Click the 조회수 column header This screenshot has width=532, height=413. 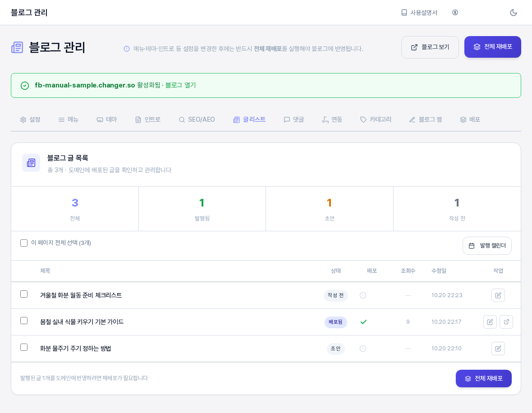(408, 271)
